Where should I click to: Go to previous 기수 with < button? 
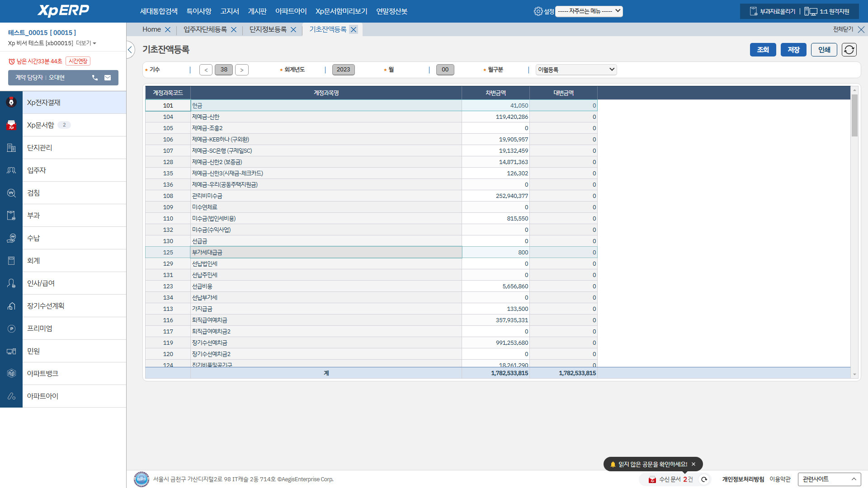coord(206,70)
